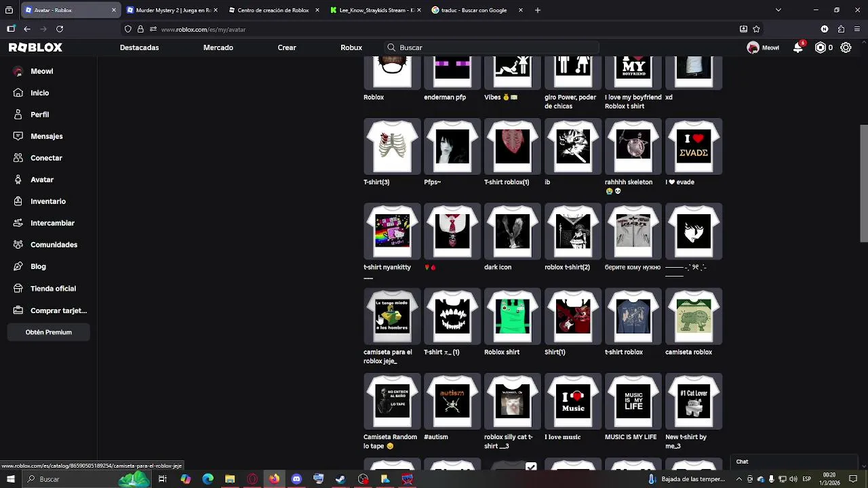Open the Roblox home logo
Screen dimensions: 868x488
click(x=35, y=47)
